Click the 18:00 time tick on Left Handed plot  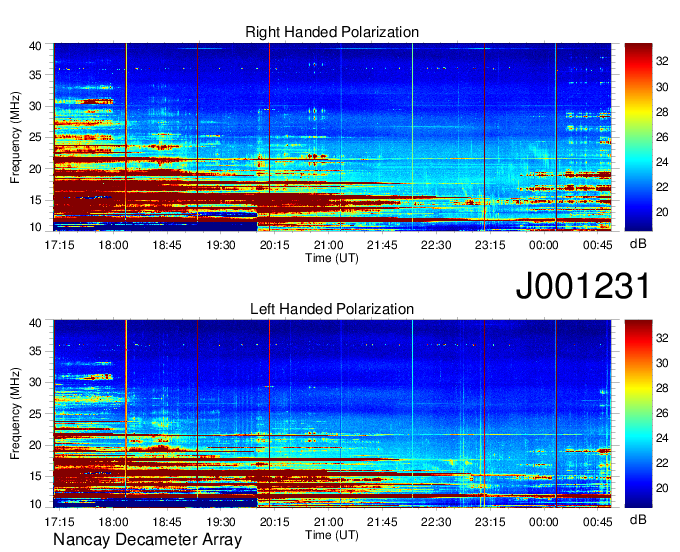113,522
